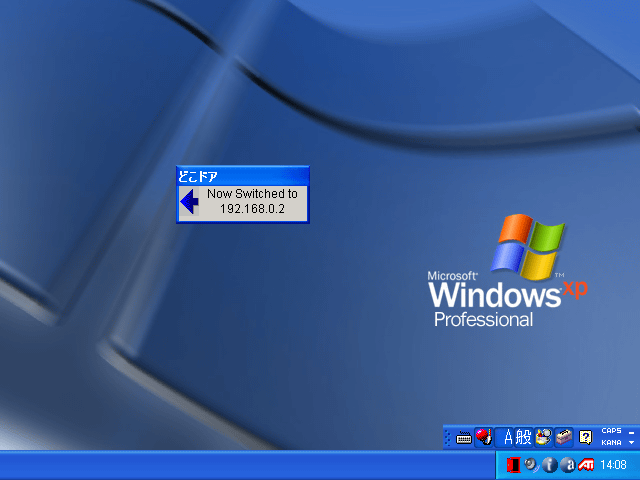Image resolution: width=640 pixels, height=480 pixels.
Task: Open the ATI tray icon
Action: pyautogui.click(x=586, y=465)
